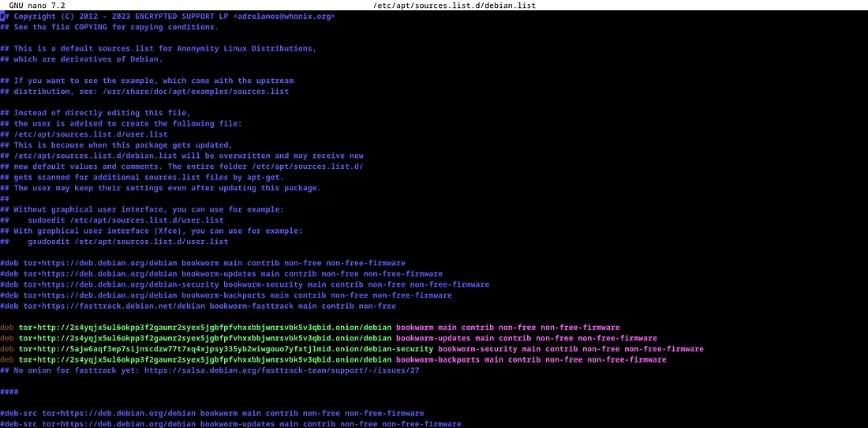Click 'gets scanned for additional sources.list files' line
Screen dimensions: 868x428
pos(142,177)
